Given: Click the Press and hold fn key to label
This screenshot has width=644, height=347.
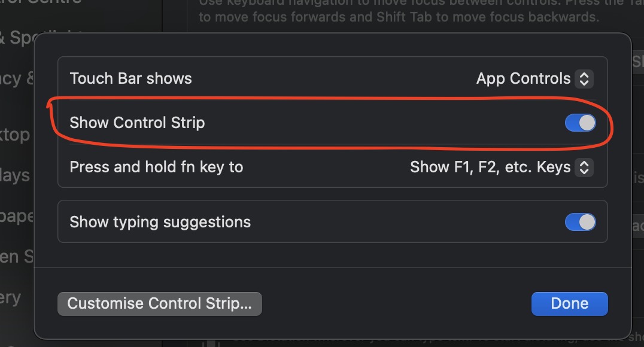Looking at the screenshot, I should tap(156, 167).
